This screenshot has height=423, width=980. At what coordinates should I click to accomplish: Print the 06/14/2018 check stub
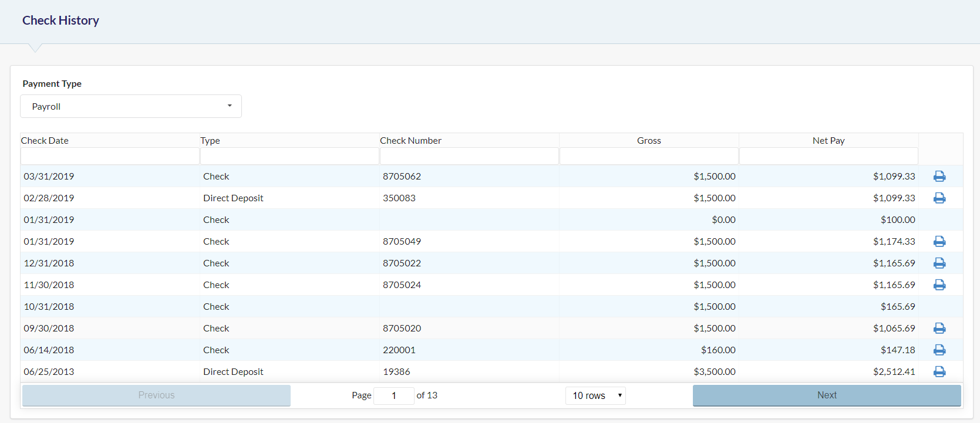tap(939, 350)
